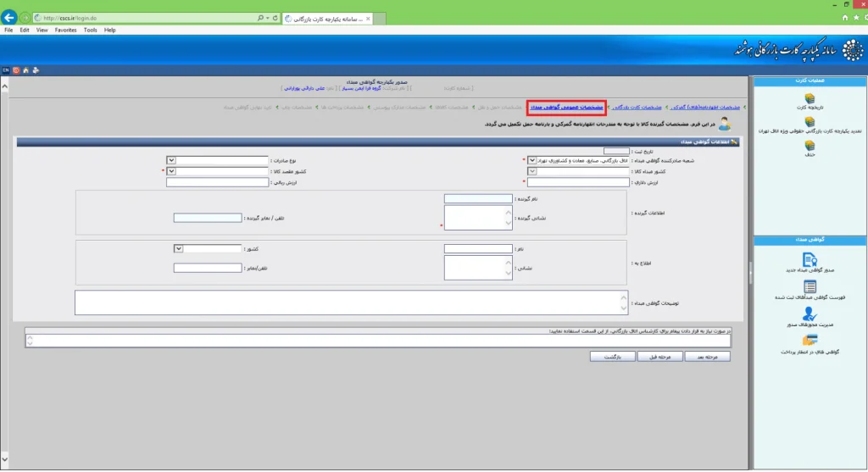Screen dimensions: 868x472
Task: Open the certificates awaiting payment icon
Action: point(810,340)
